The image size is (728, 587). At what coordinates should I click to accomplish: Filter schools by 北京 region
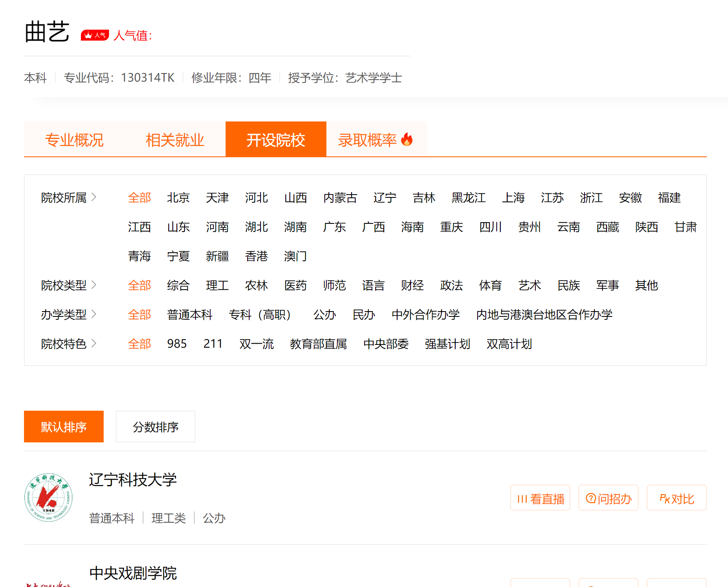178,198
